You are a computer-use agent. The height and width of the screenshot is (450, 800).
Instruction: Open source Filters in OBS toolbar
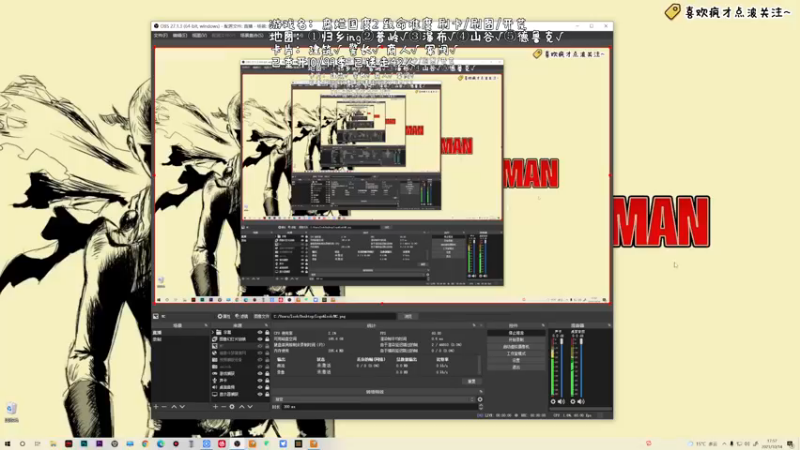241,316
